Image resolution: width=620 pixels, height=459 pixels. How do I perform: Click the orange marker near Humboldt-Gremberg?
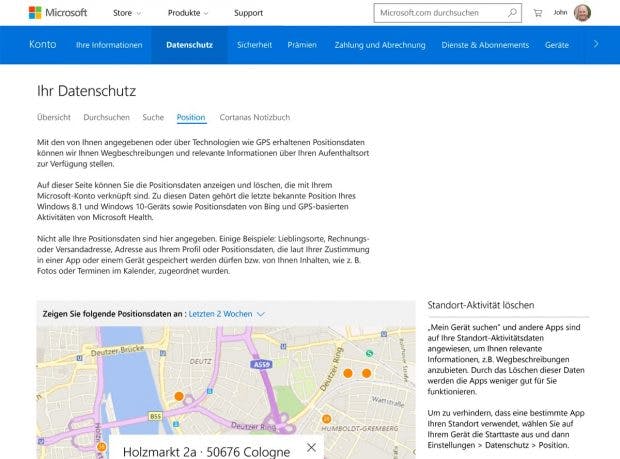(327, 419)
